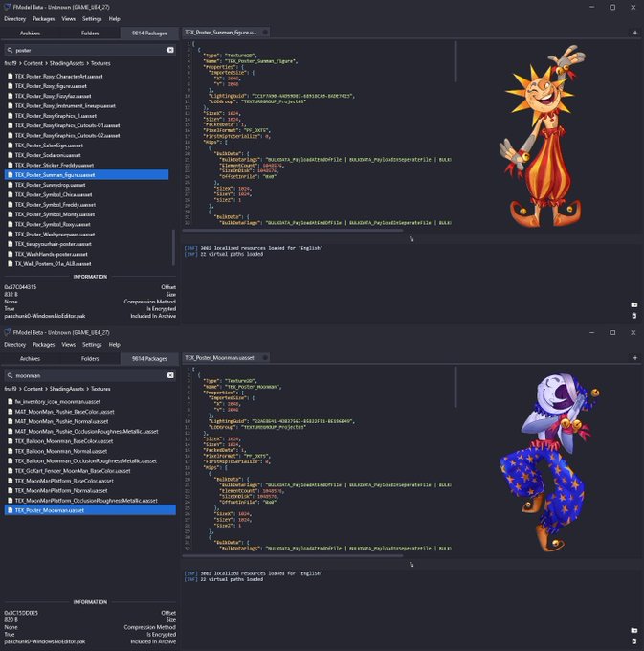
Task: Open Directory menu in the Moonman window
Action: coord(15,345)
